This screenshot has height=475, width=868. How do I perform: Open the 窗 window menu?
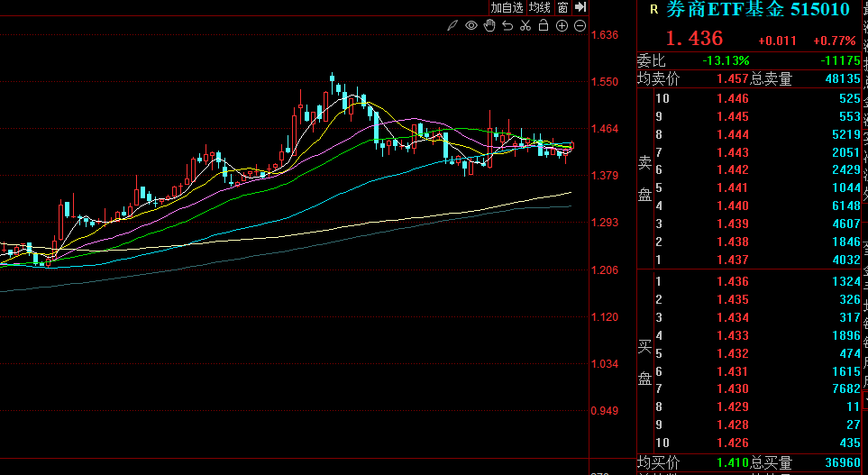562,7
